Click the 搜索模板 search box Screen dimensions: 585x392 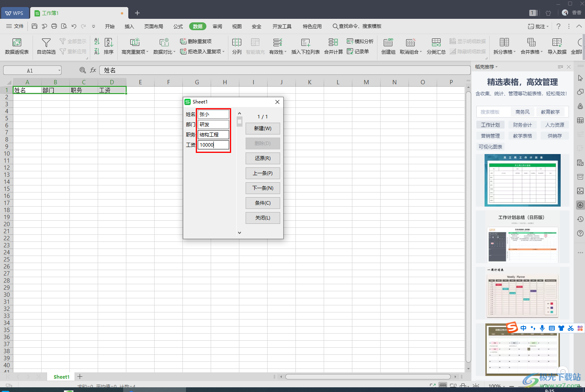point(494,112)
